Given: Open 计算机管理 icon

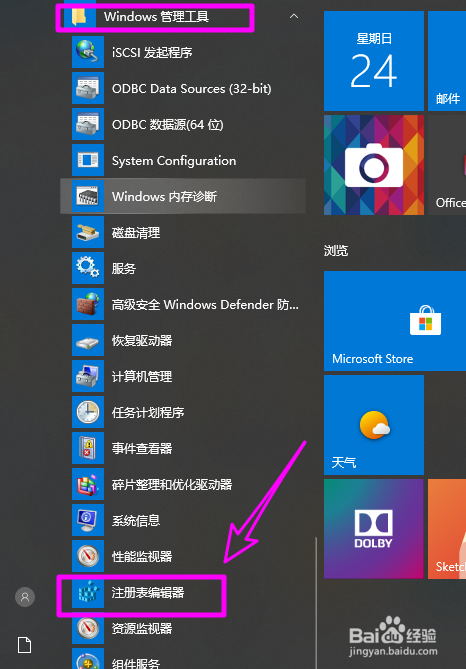Looking at the screenshot, I should point(88,376).
